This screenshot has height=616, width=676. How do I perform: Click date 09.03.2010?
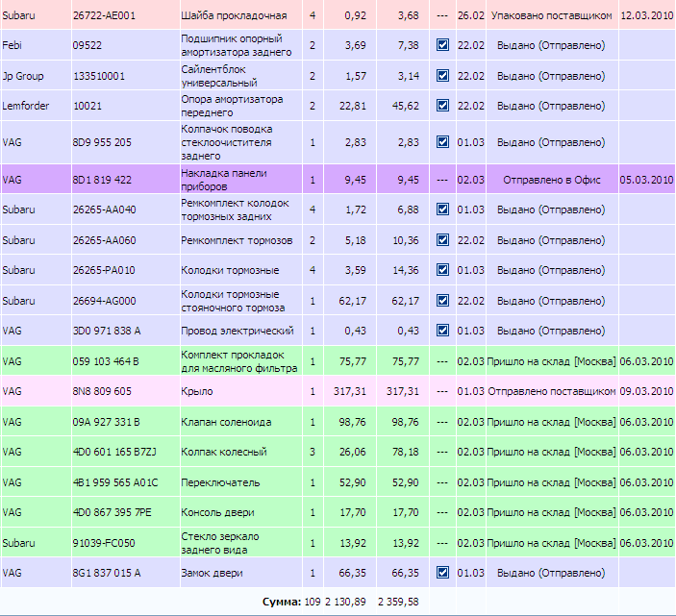[x=647, y=391]
